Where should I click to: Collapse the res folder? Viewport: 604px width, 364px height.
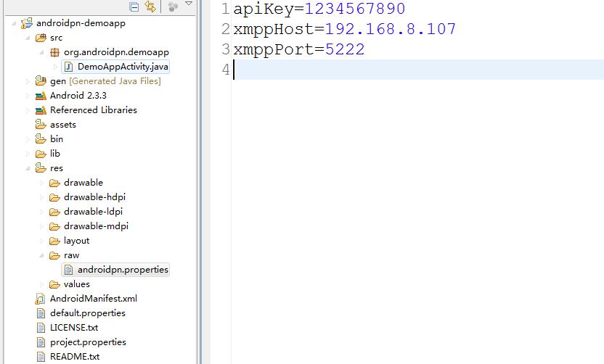pos(28,168)
